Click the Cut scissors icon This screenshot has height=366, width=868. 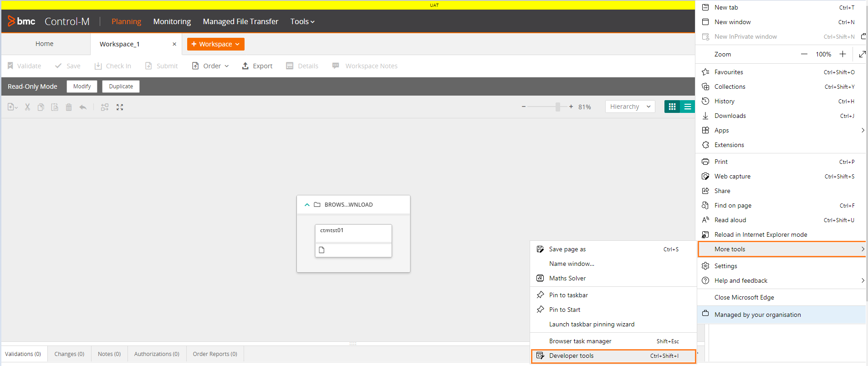[x=27, y=107]
